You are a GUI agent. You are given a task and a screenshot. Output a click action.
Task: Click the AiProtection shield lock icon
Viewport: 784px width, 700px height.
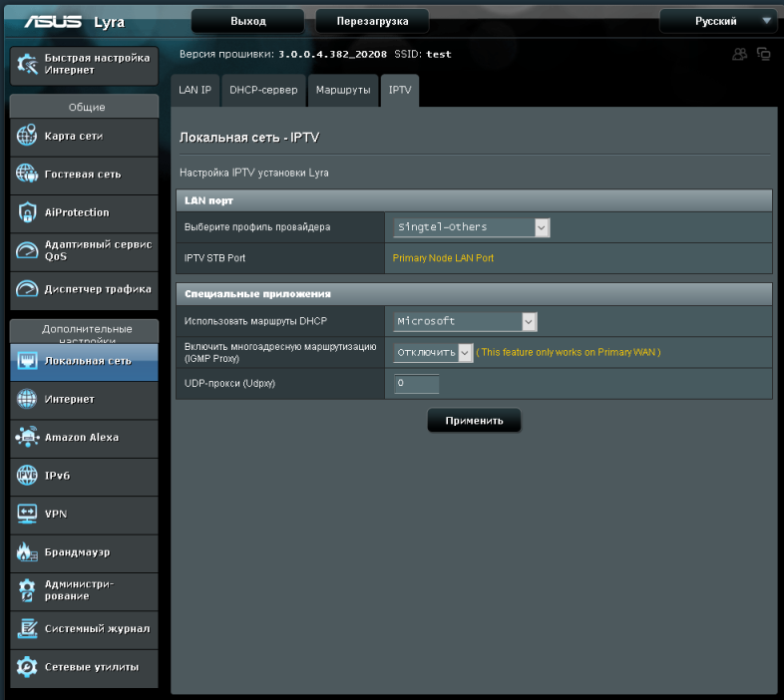pyautogui.click(x=27, y=212)
